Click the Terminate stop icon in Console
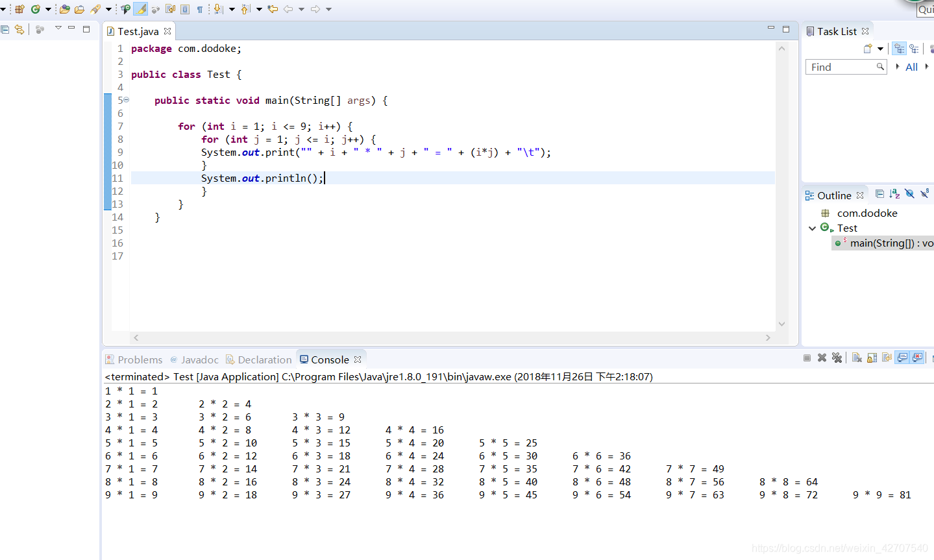The width and height of the screenshot is (934, 560). point(807,358)
